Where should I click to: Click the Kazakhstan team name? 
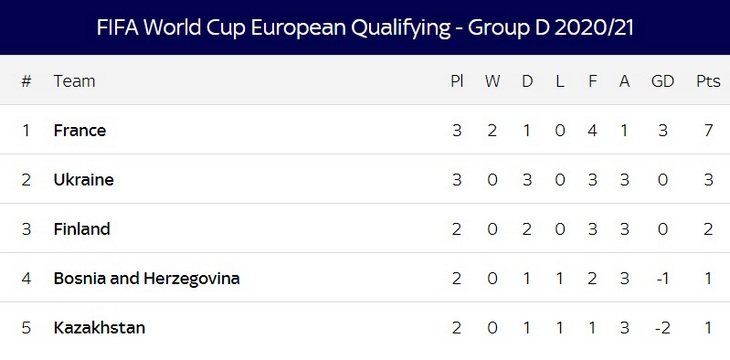coord(99,328)
